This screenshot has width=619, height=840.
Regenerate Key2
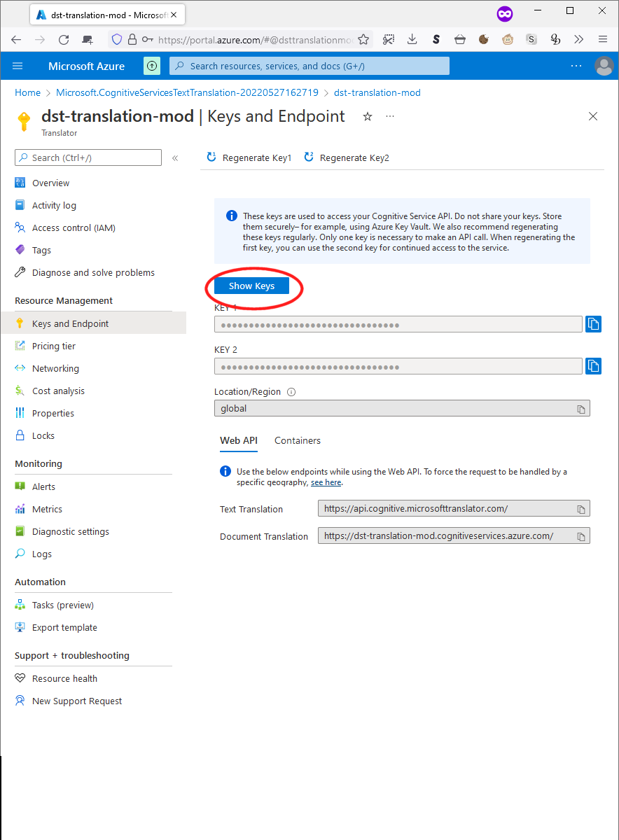click(x=347, y=158)
